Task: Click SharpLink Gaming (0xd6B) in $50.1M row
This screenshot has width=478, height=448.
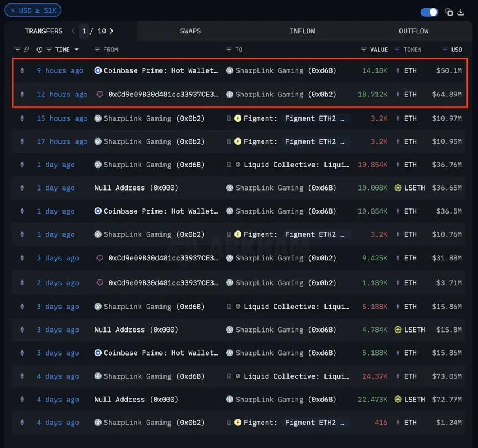Action: (286, 70)
